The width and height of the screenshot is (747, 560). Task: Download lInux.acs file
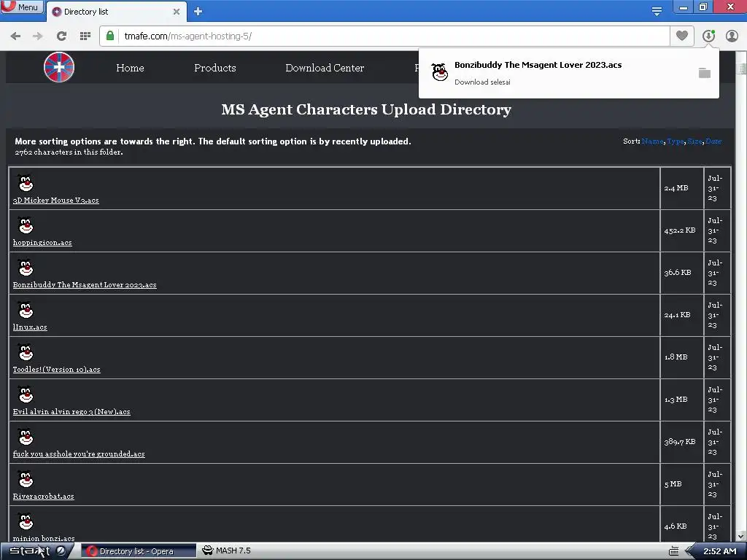click(30, 327)
